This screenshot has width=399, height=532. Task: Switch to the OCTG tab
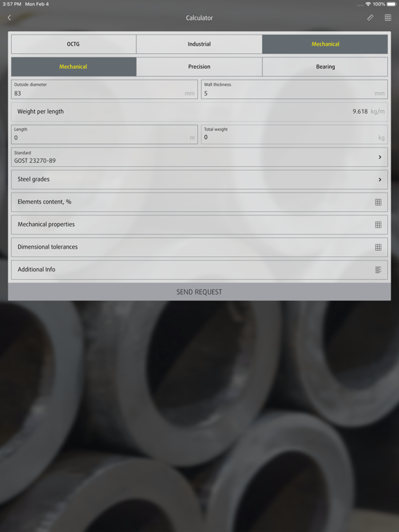tap(73, 44)
